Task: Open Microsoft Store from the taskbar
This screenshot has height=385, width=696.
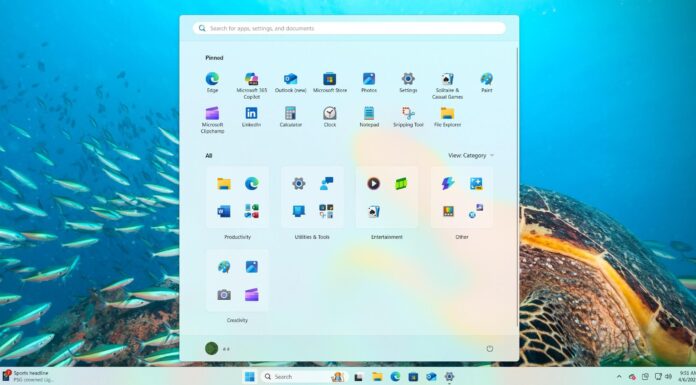Action: (413, 377)
